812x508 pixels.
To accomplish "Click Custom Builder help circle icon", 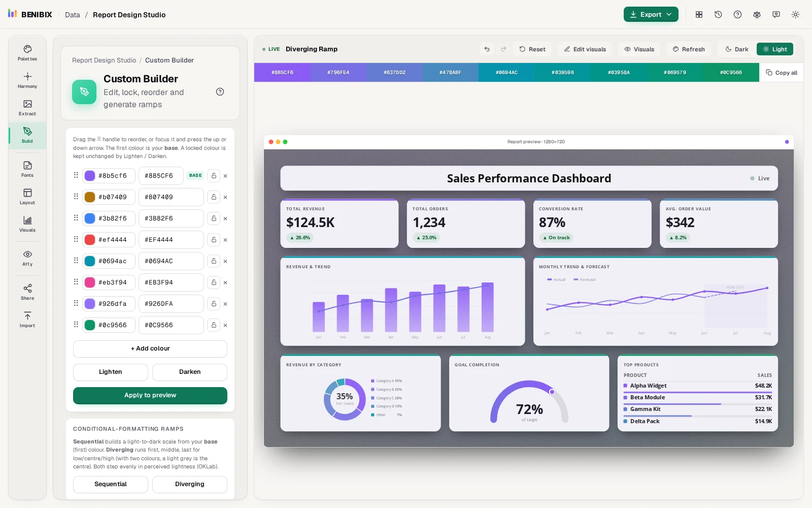I will [x=220, y=92].
